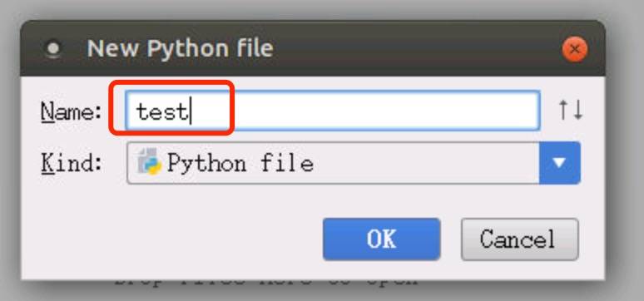
Task: Click the up-down arrows icon beside Name field
Action: click(571, 110)
